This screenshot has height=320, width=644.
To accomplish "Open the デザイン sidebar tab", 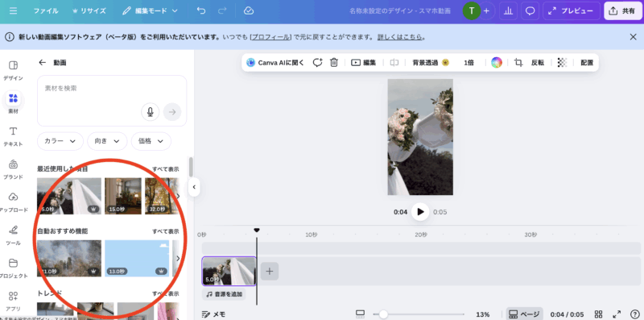I will (13, 70).
